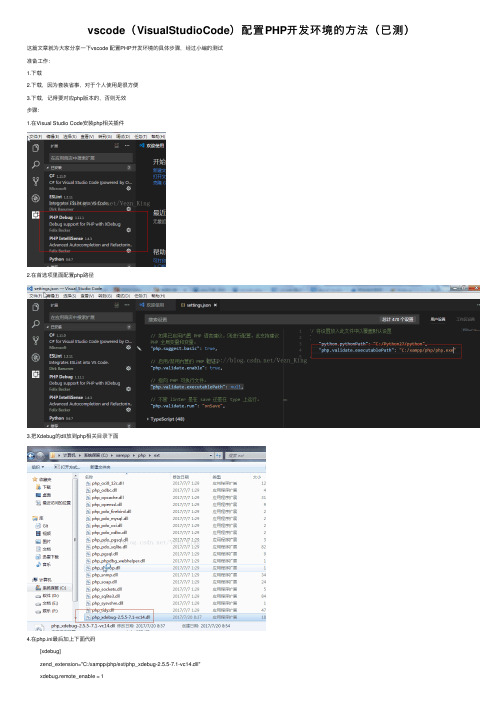Click PHP Debug gear in settings.json window

129,389
